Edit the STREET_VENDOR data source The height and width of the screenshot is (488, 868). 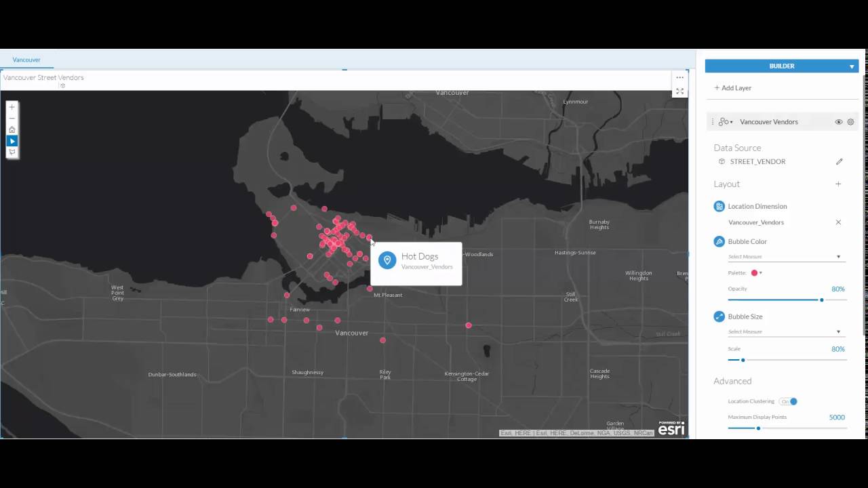tap(839, 161)
